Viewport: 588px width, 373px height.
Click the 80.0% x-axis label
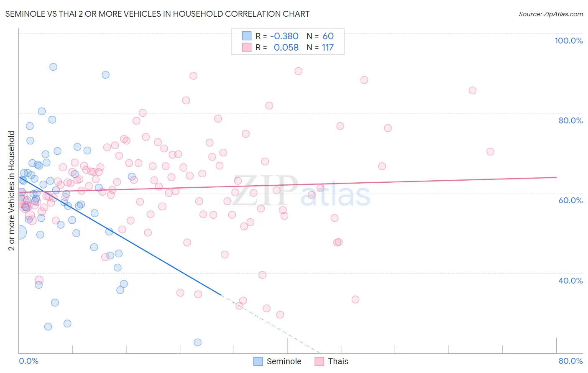pos(570,361)
